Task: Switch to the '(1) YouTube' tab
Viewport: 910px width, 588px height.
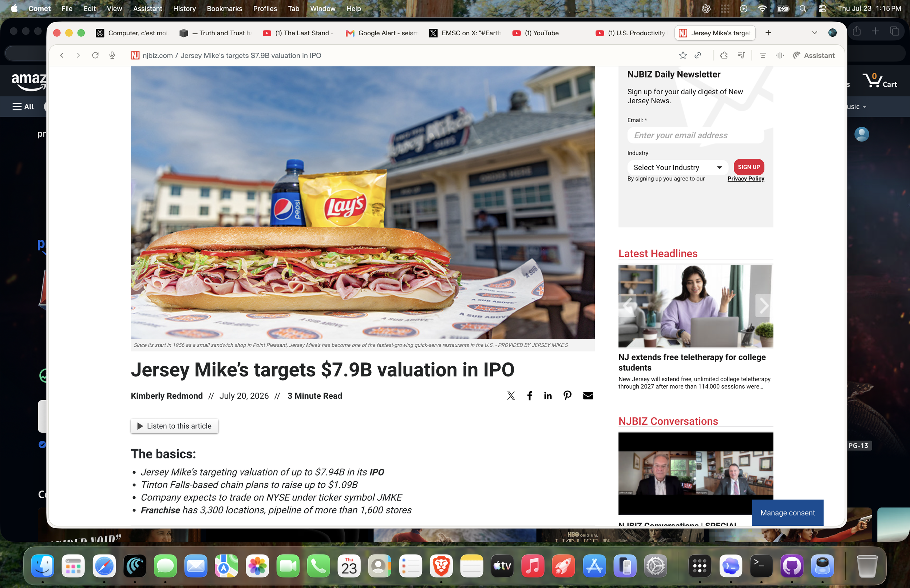Action: click(x=549, y=33)
